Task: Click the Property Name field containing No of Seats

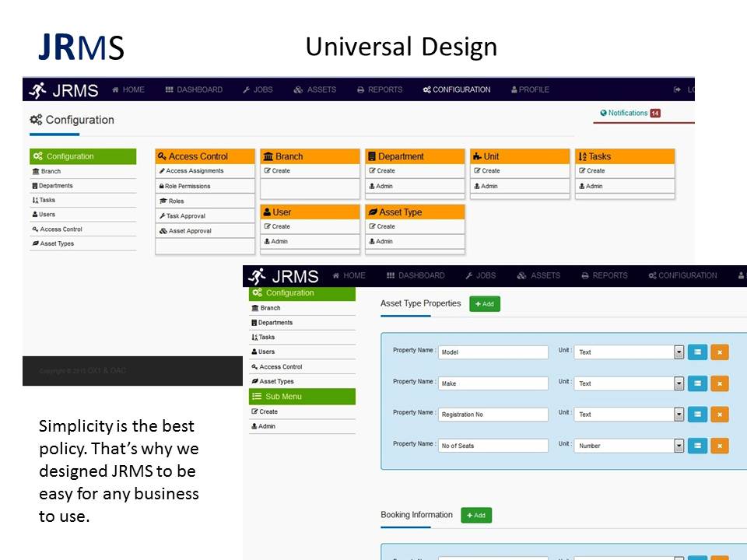Action: (493, 446)
